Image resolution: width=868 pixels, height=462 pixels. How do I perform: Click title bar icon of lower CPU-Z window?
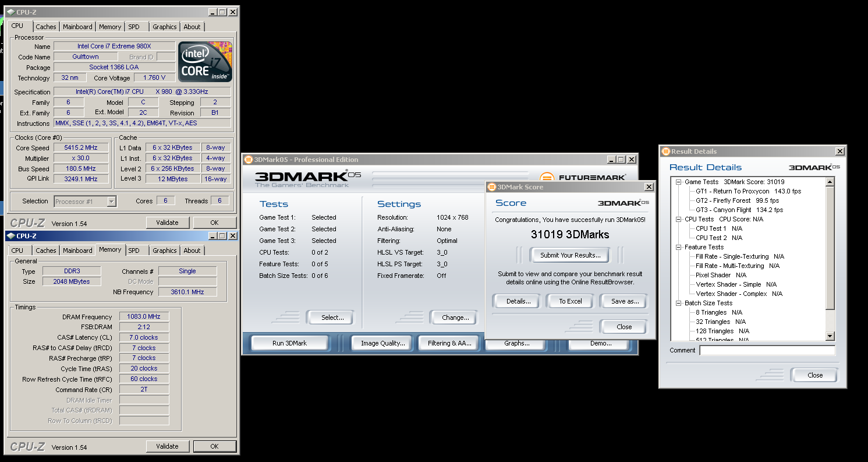pos(11,235)
